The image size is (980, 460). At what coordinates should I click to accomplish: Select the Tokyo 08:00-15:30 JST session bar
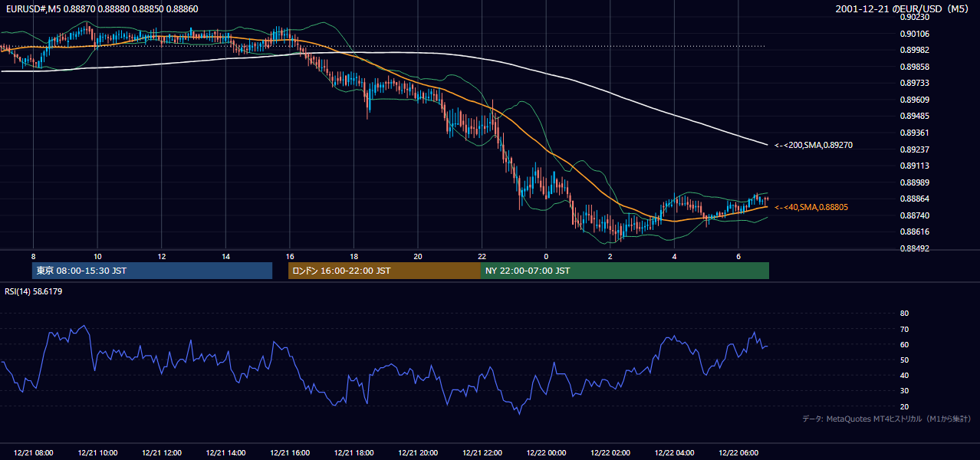coord(153,271)
